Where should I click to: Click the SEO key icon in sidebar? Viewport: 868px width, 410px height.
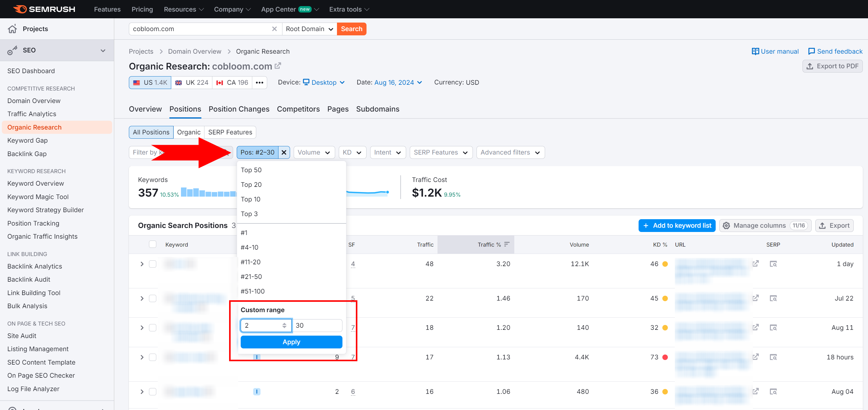pyautogui.click(x=12, y=50)
